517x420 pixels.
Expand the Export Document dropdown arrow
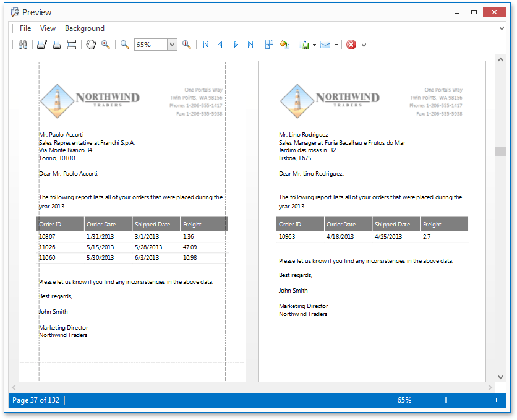coord(314,45)
